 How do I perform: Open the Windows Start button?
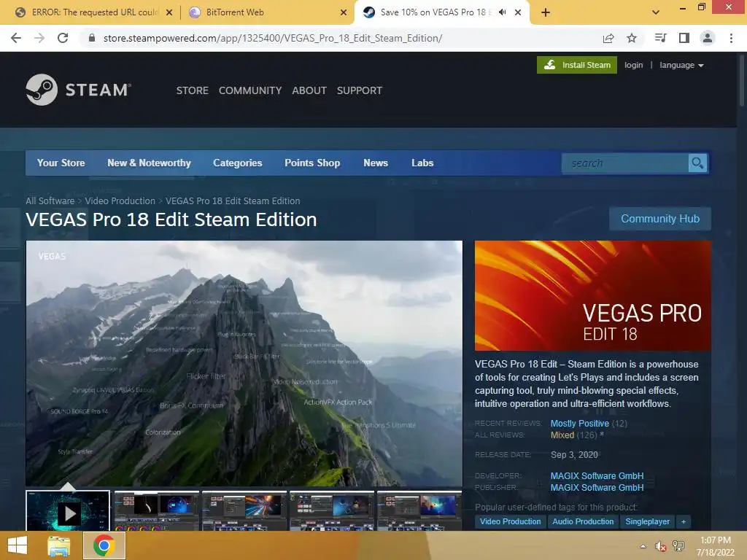pos(18,545)
